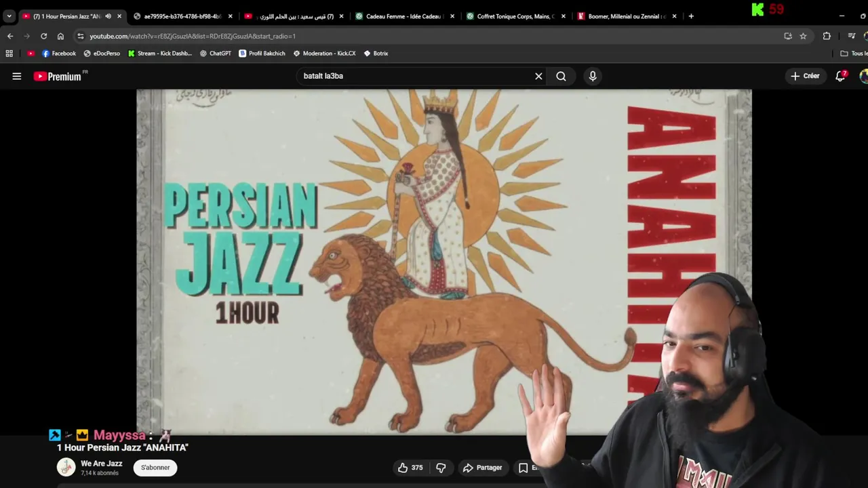868x488 pixels.
Task: Open the Moderation - Kick.CX bookmark
Action: pyautogui.click(x=325, y=53)
